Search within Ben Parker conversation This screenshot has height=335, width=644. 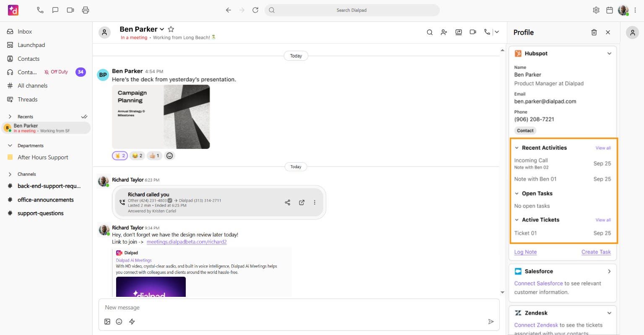pyautogui.click(x=430, y=32)
